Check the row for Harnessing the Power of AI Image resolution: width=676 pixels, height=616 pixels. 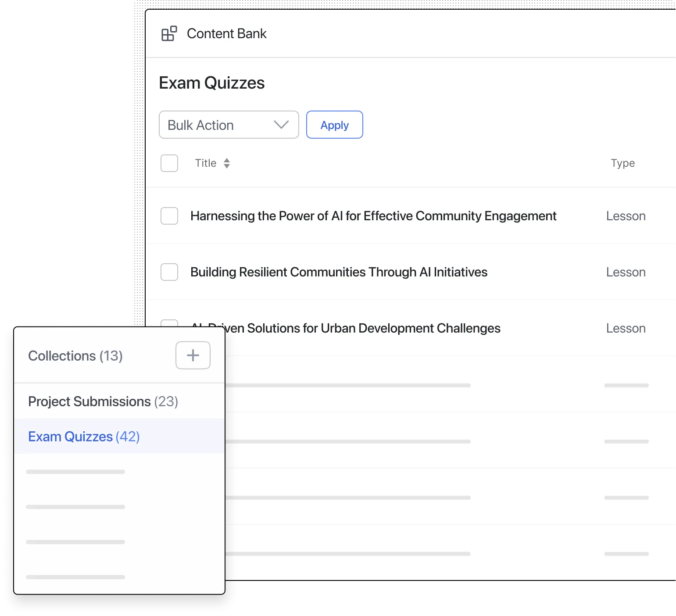pyautogui.click(x=169, y=216)
